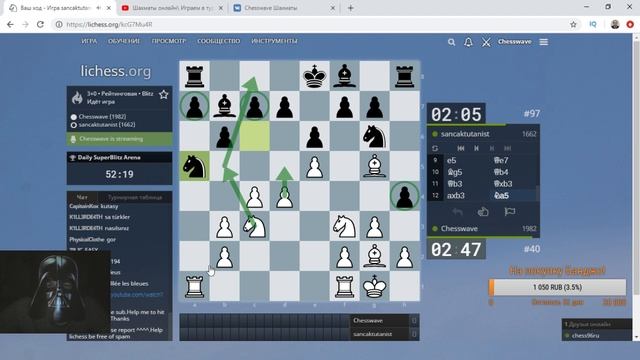640x360 pixels.
Task: Select the white pawn on d4
Action: [x=284, y=196]
